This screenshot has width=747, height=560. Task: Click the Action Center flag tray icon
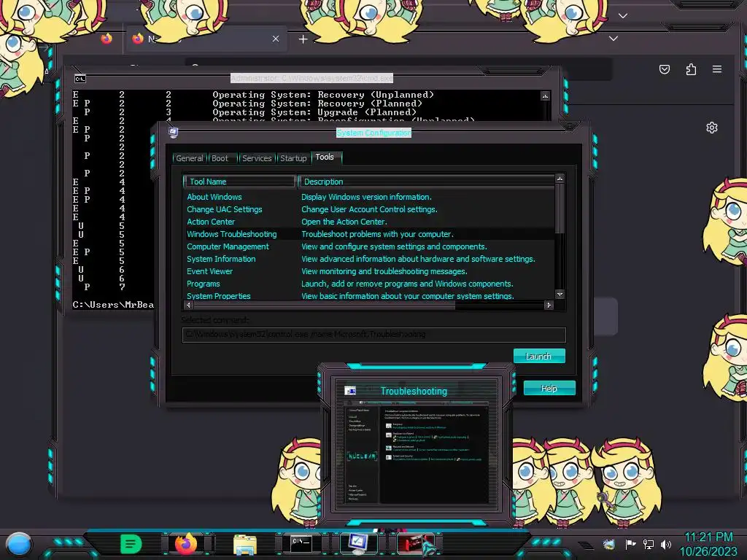coord(630,544)
